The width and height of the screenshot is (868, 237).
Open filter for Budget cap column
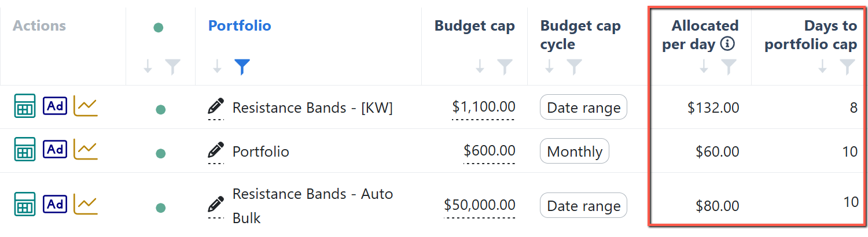coord(505,68)
